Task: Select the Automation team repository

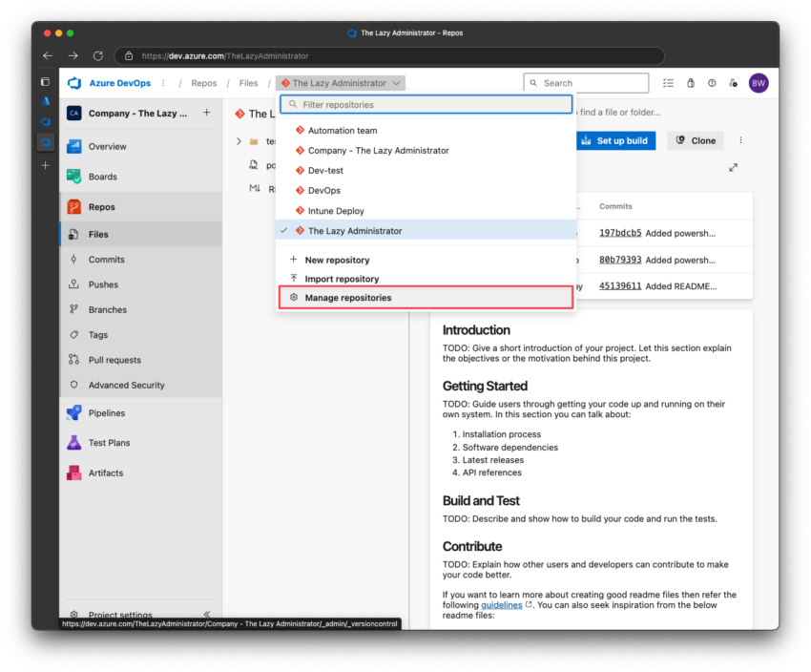Action: point(426,131)
